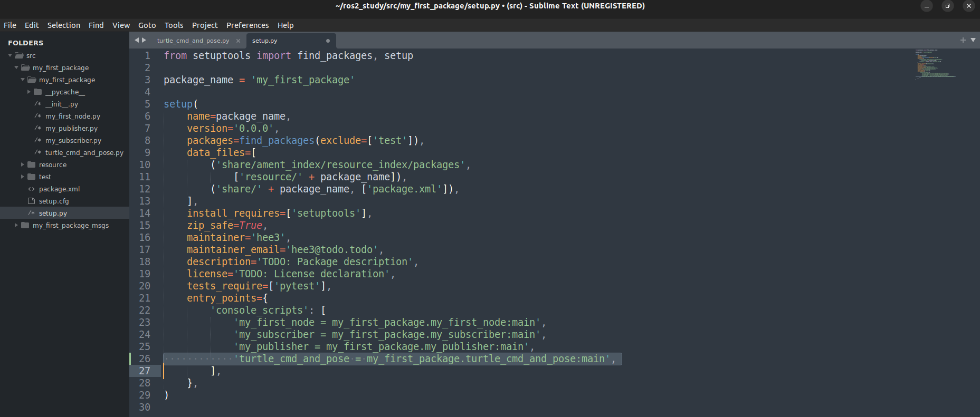
Task: Open package.xml in the sidebar
Action: 60,189
